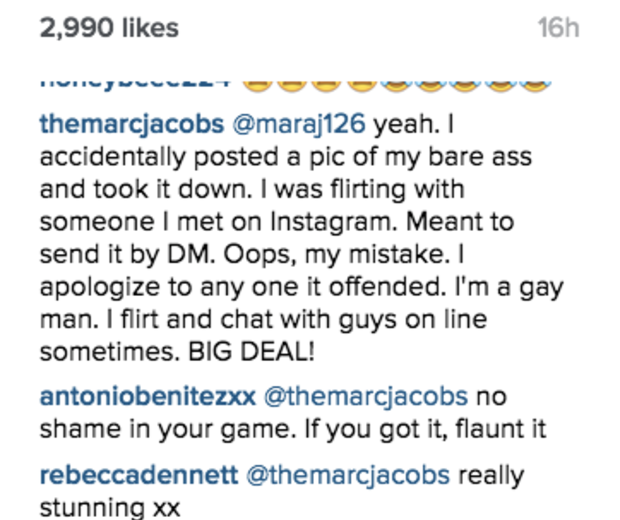Click the emoji row in the top comment
This screenshot has height=520, width=620.
click(x=395, y=80)
